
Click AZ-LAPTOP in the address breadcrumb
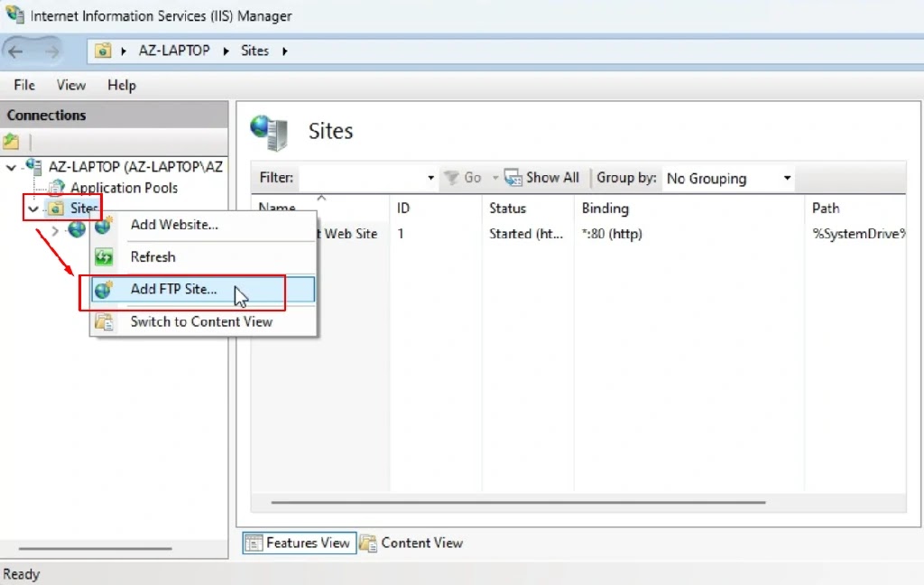[174, 51]
